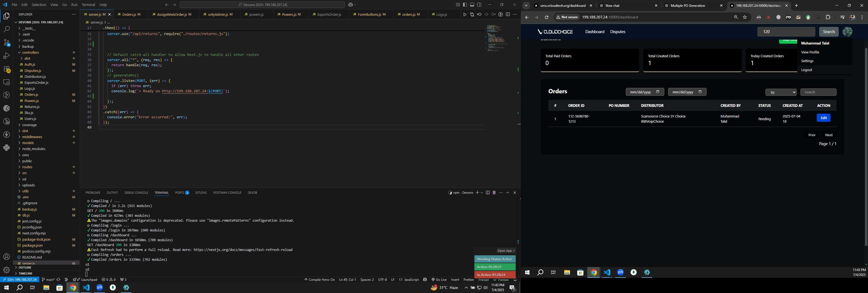
Task: Open Accounts icon in VS Code activity bar
Action: [7, 257]
